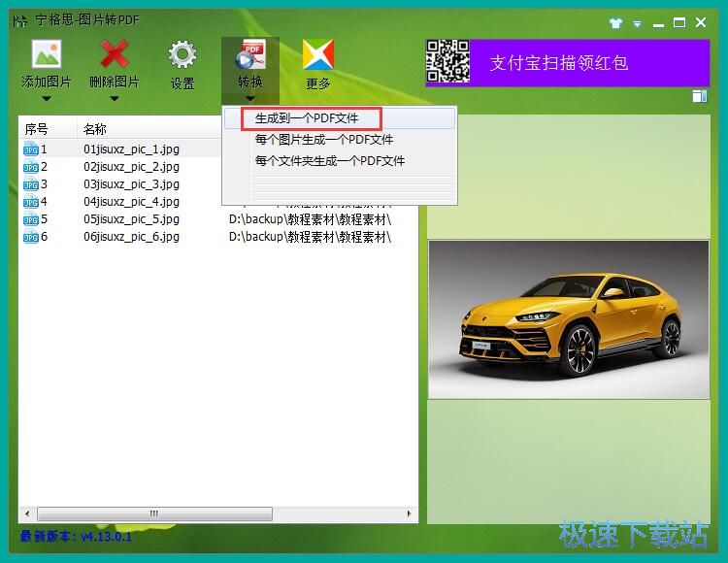728x563 pixels.
Task: Click JPG file icon of row 3
Action: pos(31,184)
